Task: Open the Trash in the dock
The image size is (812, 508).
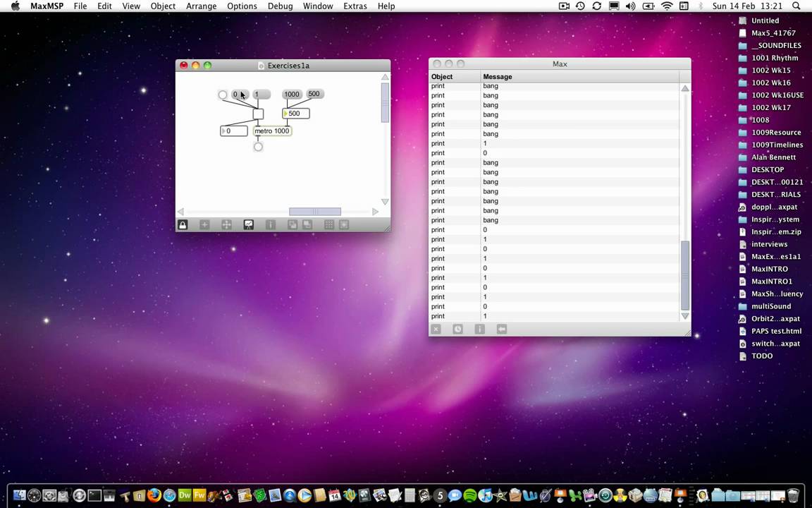Action: [x=793, y=495]
